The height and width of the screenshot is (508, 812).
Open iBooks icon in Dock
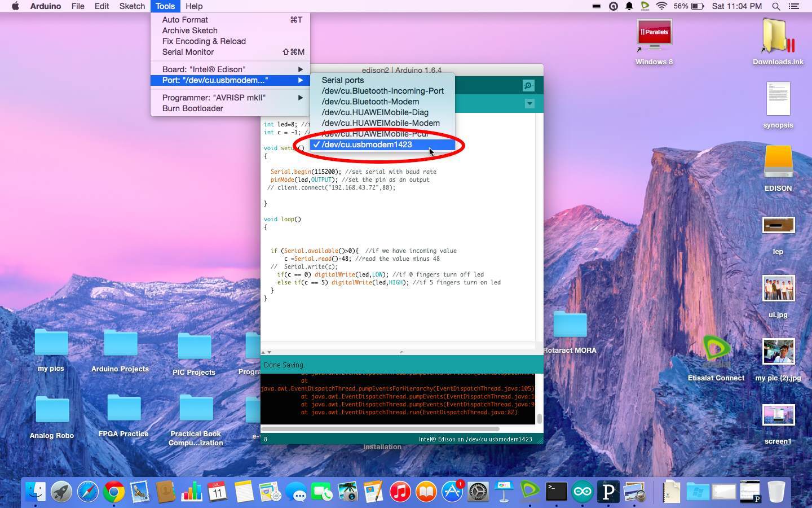[x=426, y=492]
